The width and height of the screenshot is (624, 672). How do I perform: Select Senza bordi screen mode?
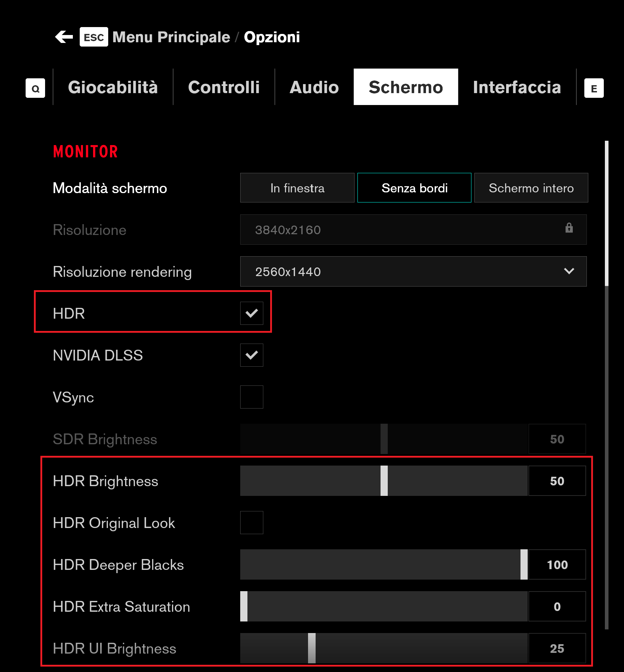coord(414,188)
